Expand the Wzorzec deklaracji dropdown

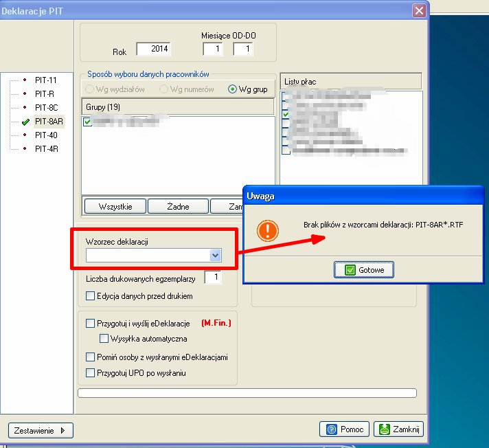click(x=215, y=256)
